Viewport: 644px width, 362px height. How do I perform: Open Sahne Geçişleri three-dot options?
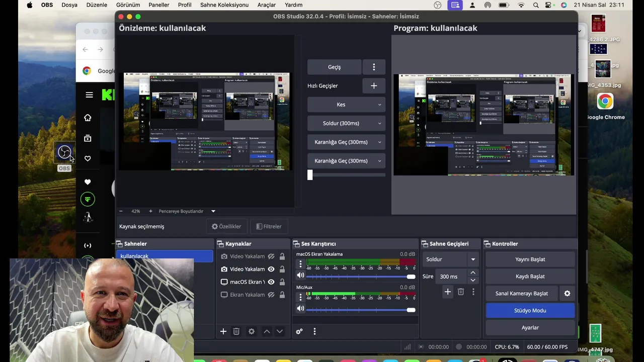[473, 292]
